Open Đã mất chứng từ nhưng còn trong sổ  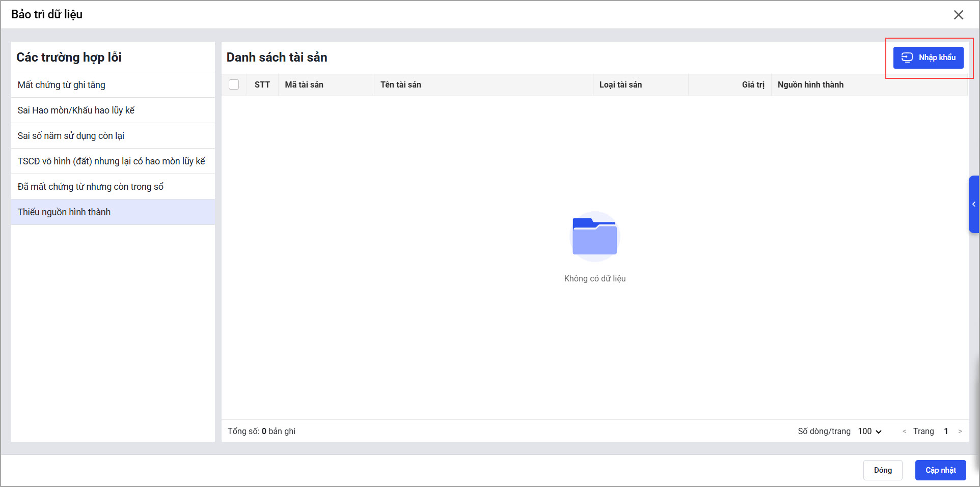click(113, 187)
